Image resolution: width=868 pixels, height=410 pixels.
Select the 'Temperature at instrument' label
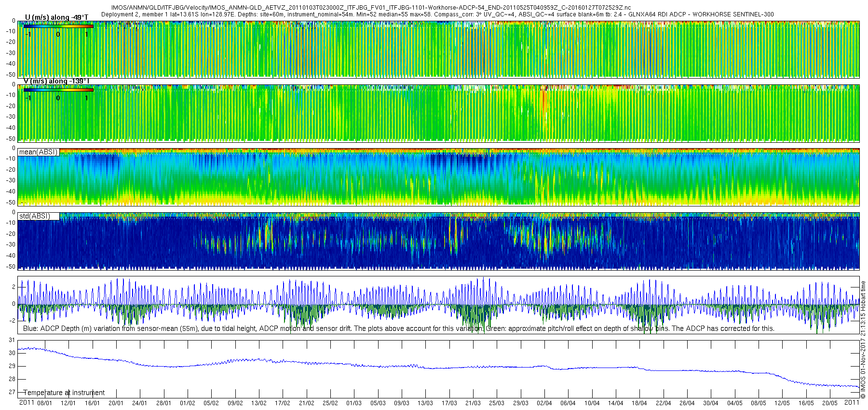(64, 393)
